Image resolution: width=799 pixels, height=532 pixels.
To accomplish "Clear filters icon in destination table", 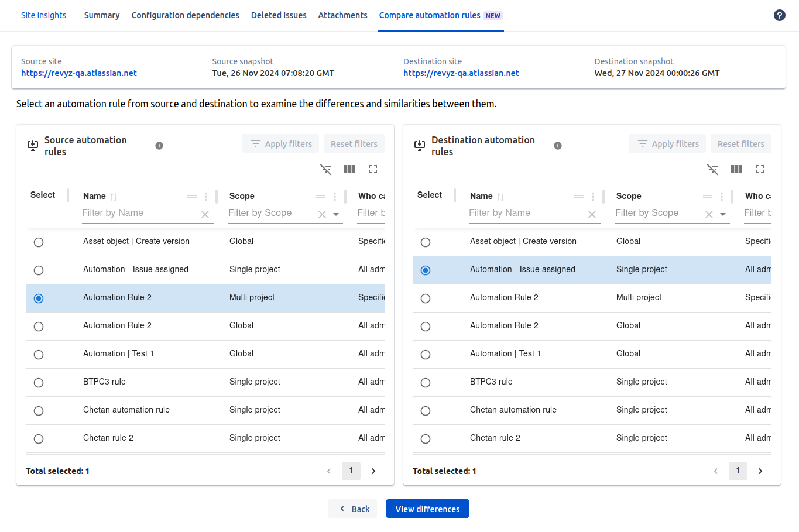I will (713, 169).
